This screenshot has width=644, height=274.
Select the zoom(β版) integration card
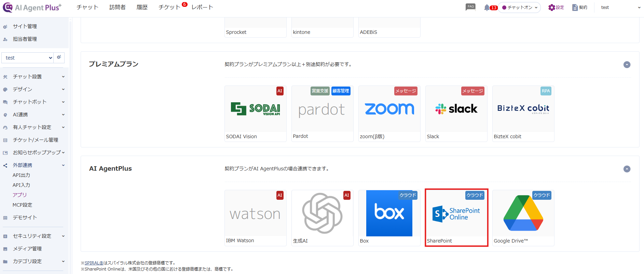[389, 114]
